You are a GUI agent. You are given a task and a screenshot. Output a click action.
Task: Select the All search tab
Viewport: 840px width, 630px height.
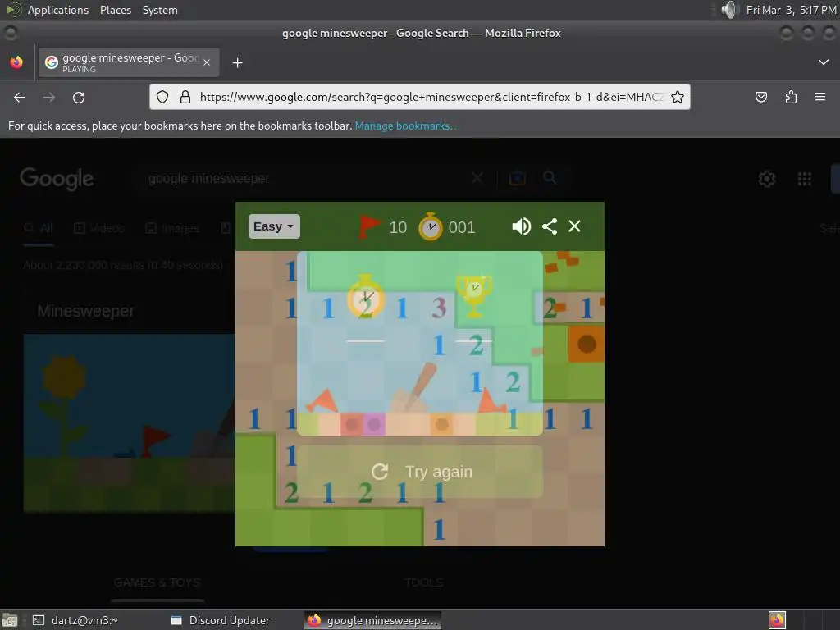[x=39, y=228]
